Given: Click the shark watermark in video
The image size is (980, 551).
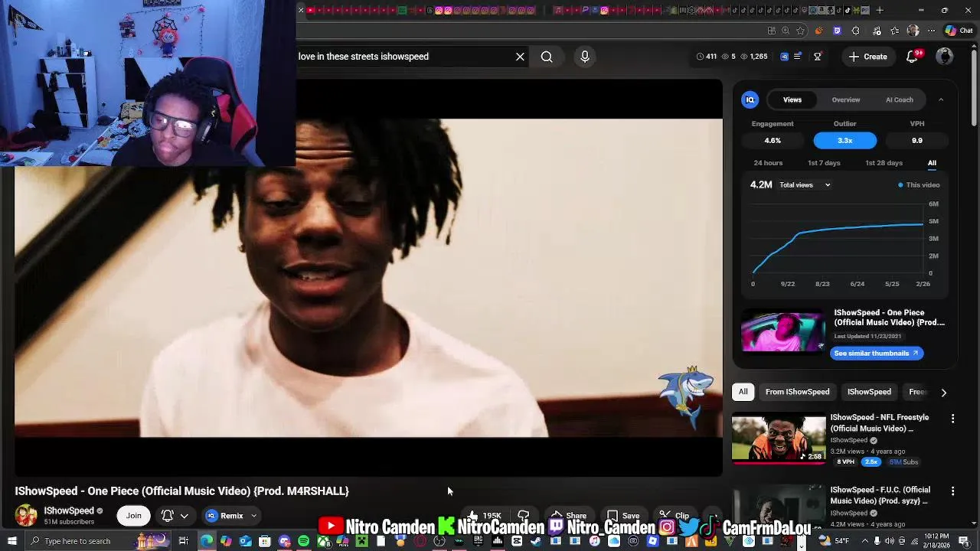Looking at the screenshot, I should 686,396.
